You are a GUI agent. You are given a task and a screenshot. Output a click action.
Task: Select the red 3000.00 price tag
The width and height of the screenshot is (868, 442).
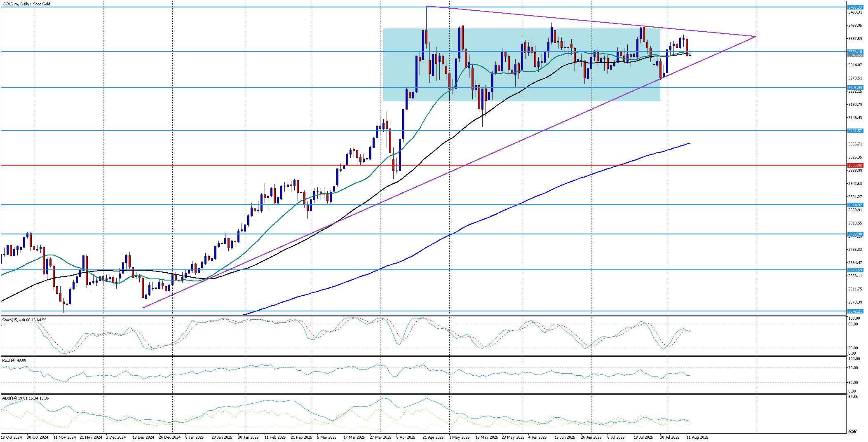pos(855,165)
